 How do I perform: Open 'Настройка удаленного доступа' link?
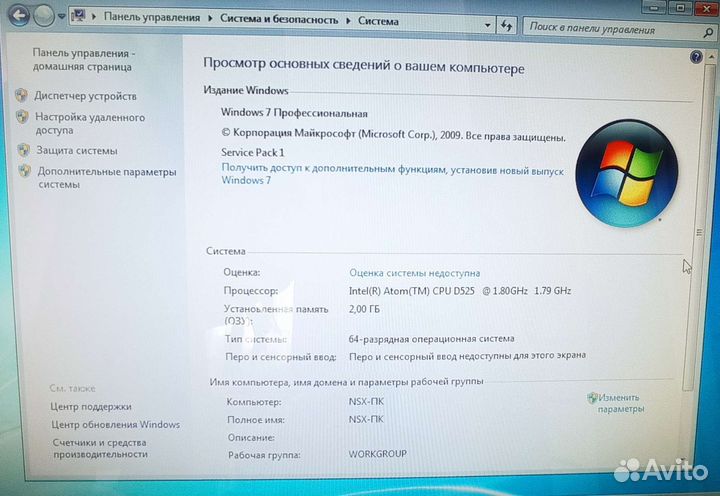tap(90, 124)
